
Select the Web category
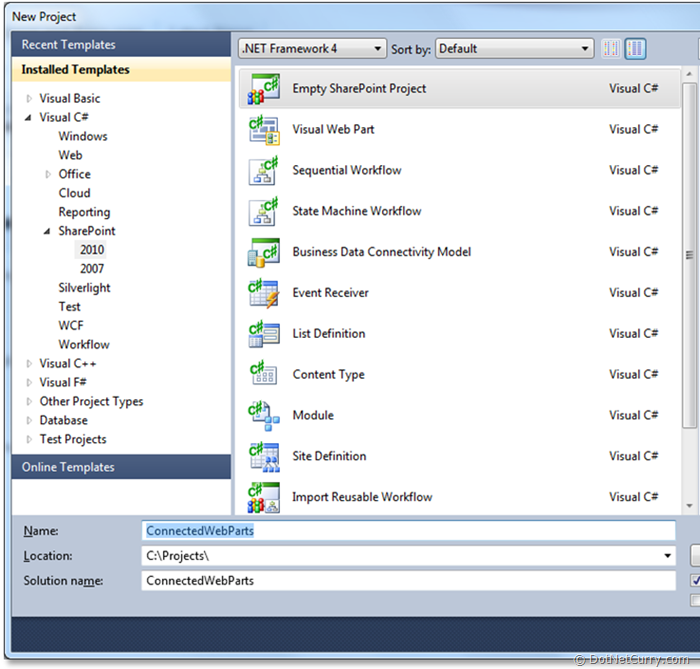71,155
